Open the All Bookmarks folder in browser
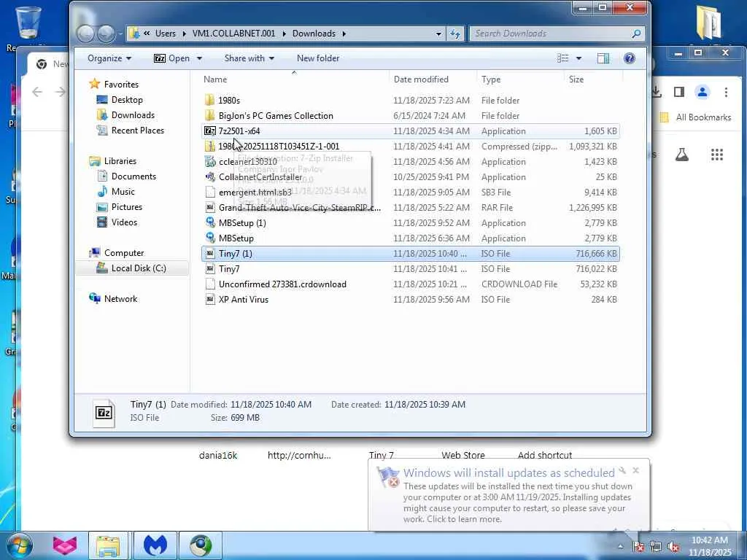Image resolution: width=747 pixels, height=560 pixels. pos(695,117)
